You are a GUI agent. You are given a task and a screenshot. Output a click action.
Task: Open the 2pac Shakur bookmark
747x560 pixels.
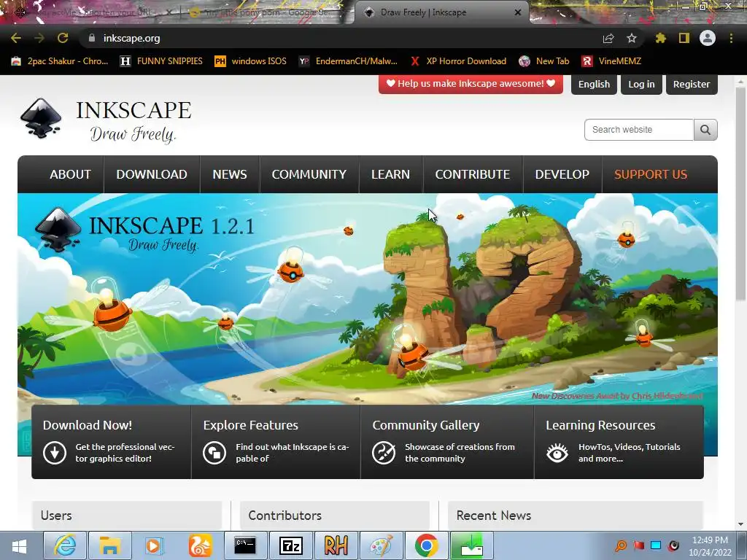point(60,61)
